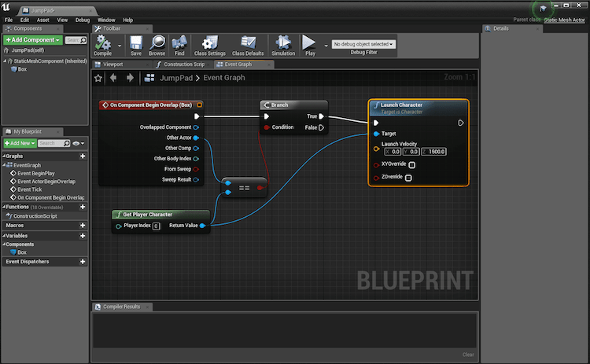Add a new graph with plus icon

point(83,156)
